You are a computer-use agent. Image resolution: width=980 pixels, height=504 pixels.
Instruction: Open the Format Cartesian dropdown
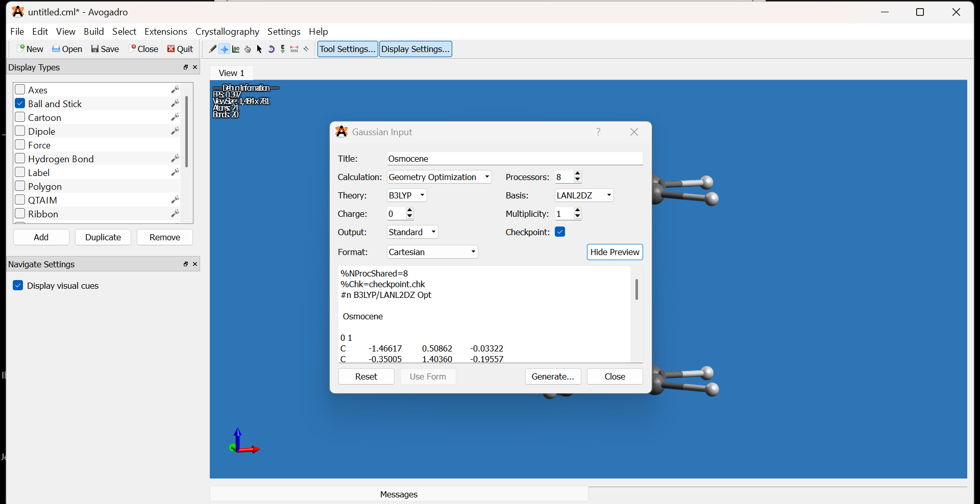[432, 252]
